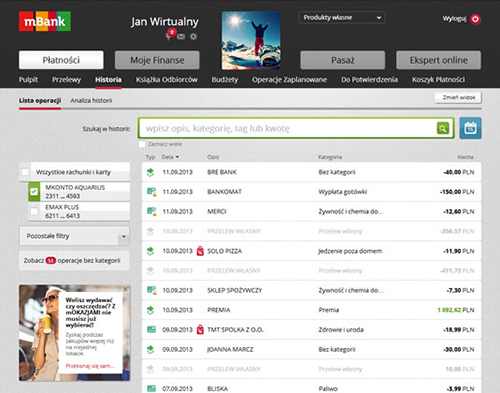Check the EMAX PLUS account checkbox

34,211
